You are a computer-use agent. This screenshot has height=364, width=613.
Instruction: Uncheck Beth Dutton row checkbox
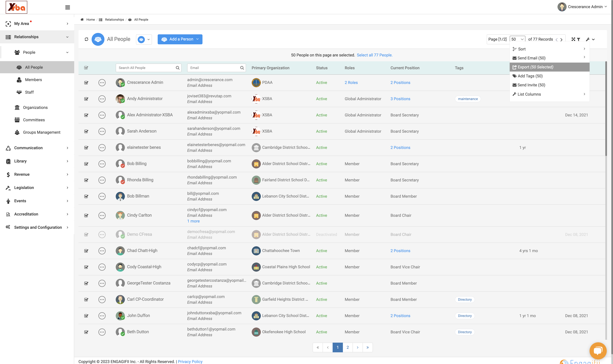point(86,332)
